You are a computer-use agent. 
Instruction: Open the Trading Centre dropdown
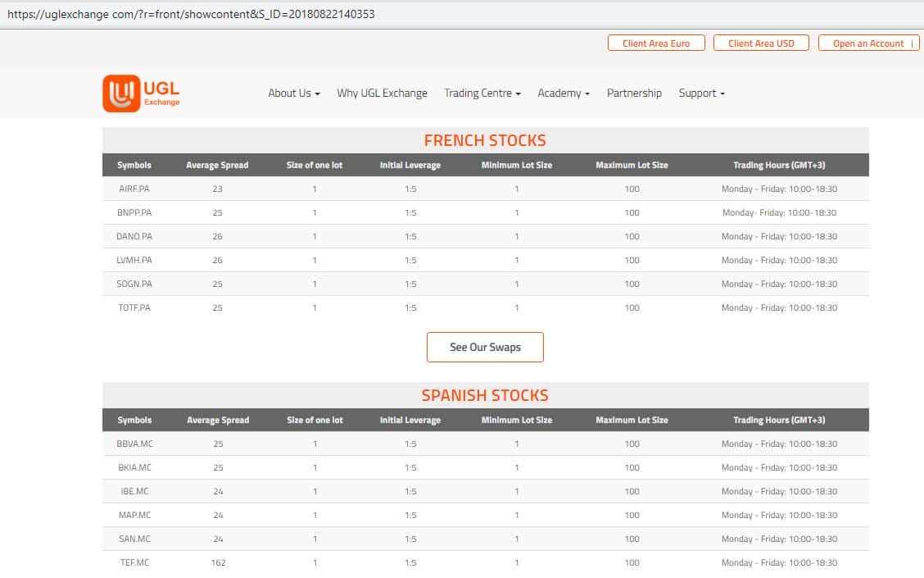482,93
